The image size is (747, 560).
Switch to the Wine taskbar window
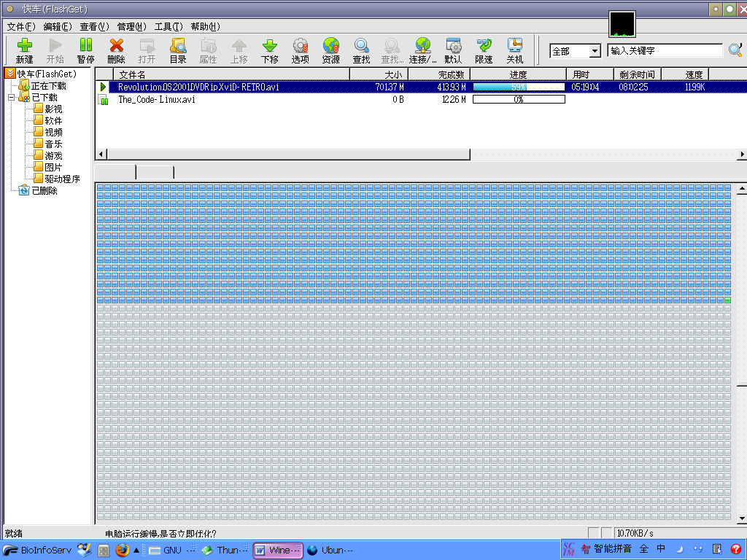(x=278, y=550)
